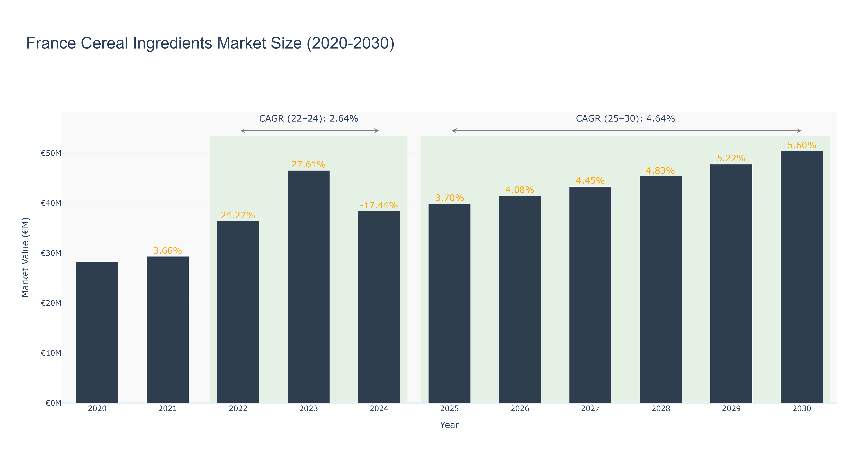Click the tallest historical bar, 2023

click(x=308, y=287)
